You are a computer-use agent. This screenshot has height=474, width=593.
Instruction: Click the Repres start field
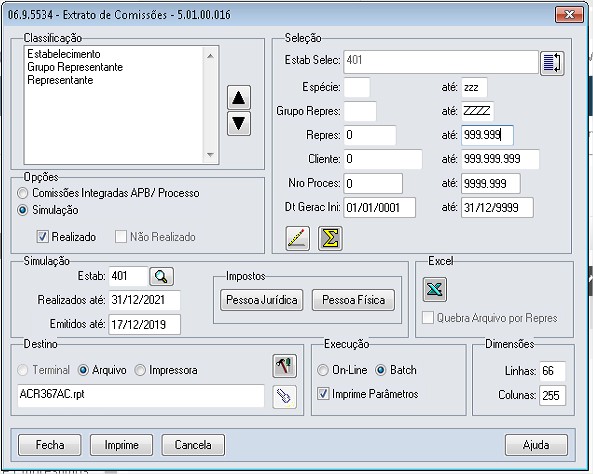coord(370,135)
